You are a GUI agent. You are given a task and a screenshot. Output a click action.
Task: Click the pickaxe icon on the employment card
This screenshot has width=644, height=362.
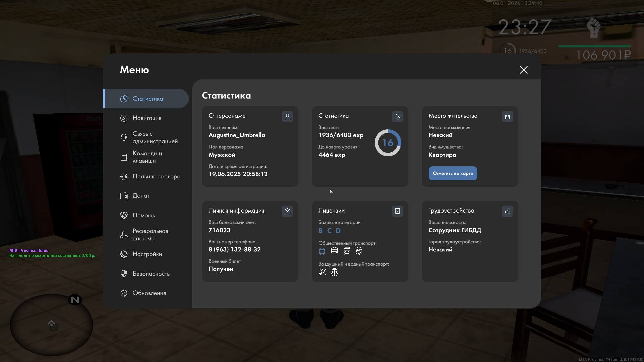click(x=507, y=212)
